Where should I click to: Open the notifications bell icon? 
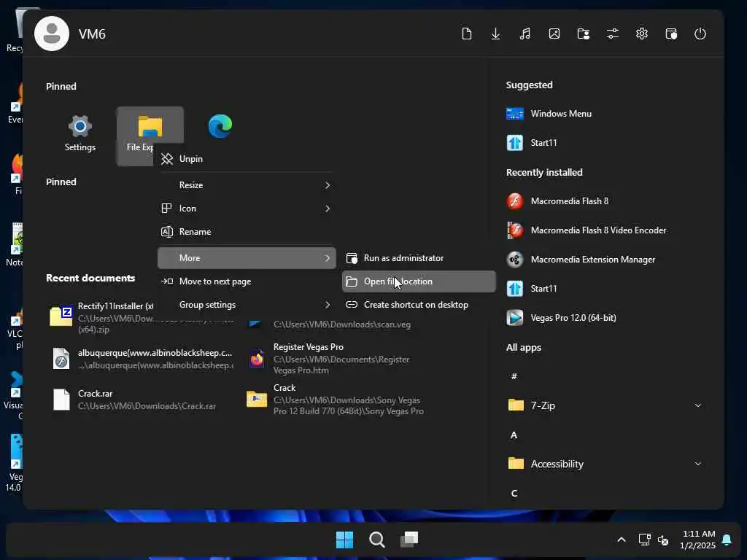click(x=727, y=539)
